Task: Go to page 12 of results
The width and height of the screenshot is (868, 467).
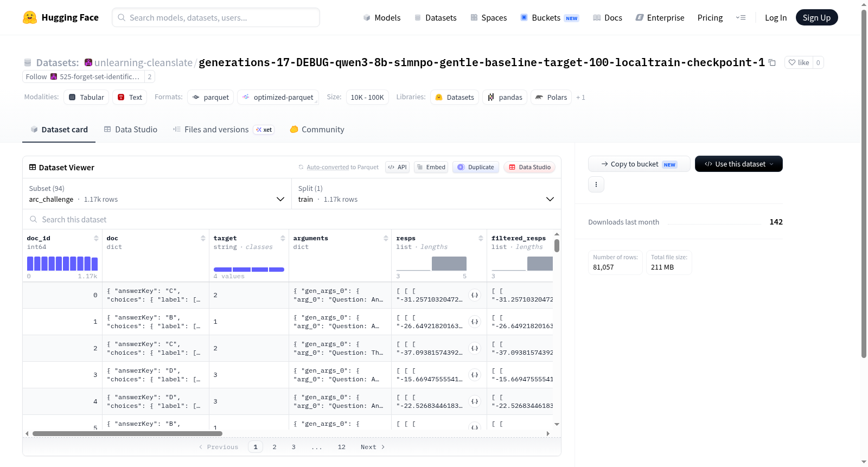Action: click(341, 447)
